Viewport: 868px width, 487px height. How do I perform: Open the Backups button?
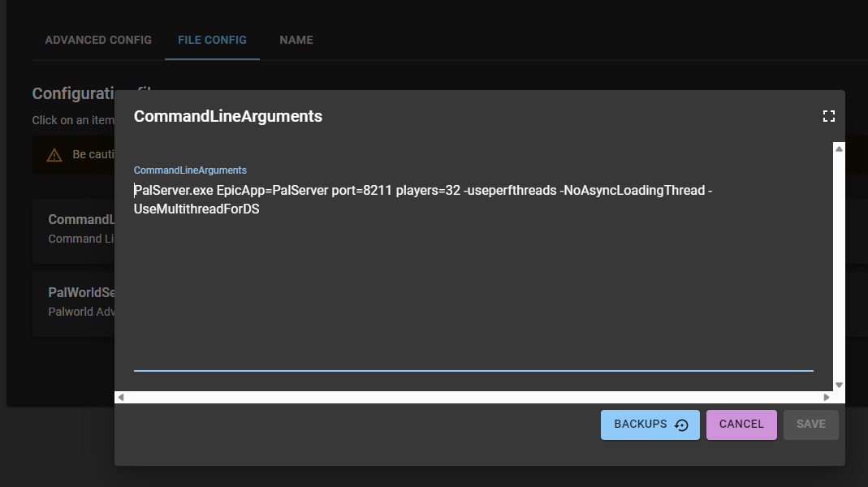pos(650,425)
